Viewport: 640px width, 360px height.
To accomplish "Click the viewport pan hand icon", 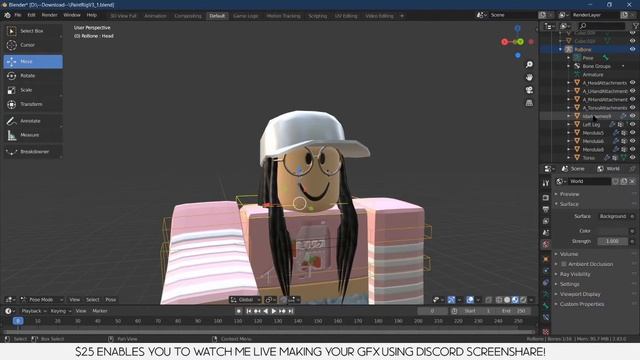I will pos(529,77).
